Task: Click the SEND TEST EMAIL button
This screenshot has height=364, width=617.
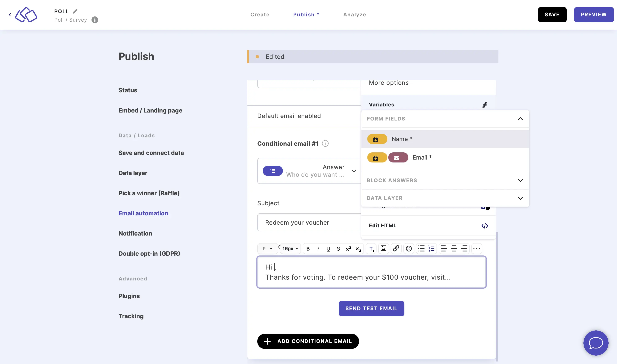Action: tap(371, 308)
